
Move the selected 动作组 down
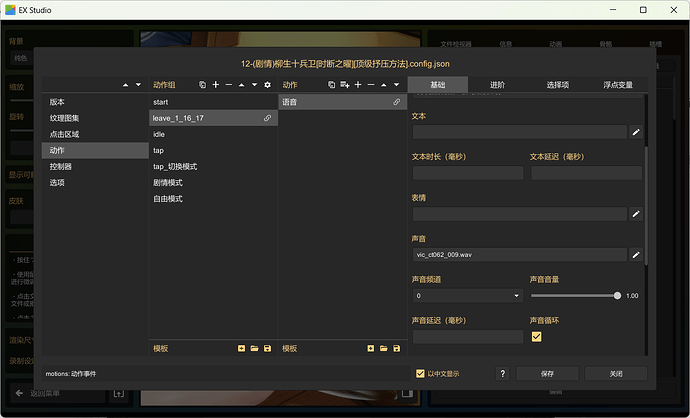point(254,84)
